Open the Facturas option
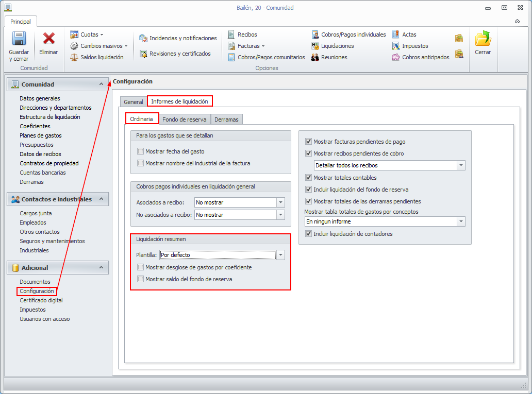 point(246,46)
